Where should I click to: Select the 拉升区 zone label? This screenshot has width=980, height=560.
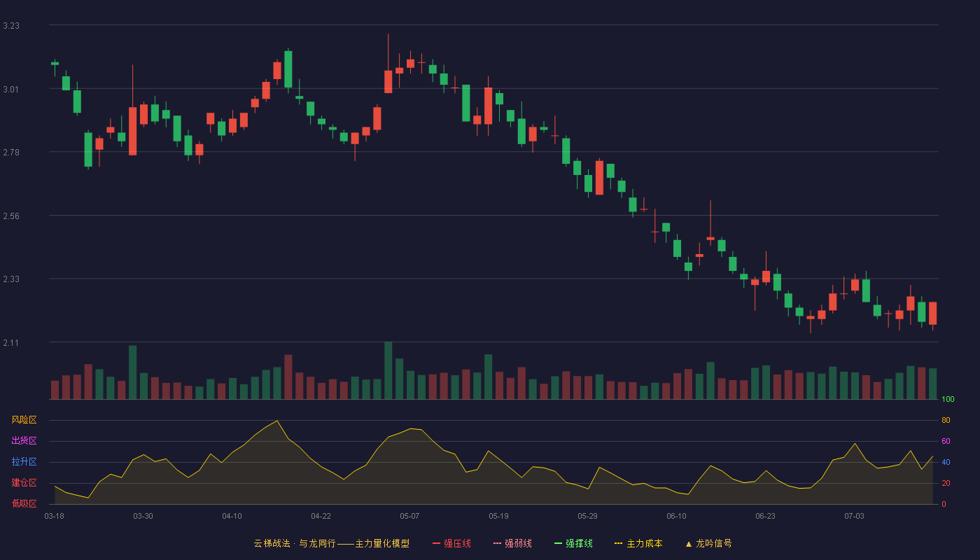coord(24,462)
